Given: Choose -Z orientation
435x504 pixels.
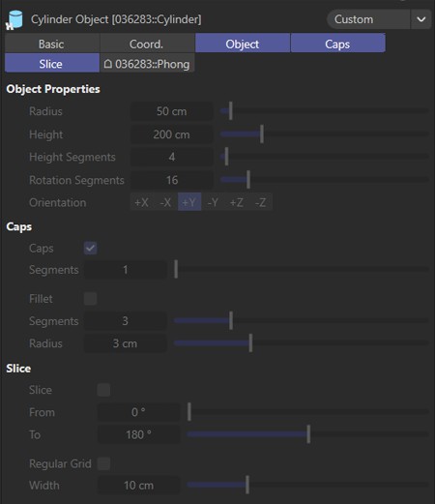Looking at the screenshot, I should click(x=260, y=202).
